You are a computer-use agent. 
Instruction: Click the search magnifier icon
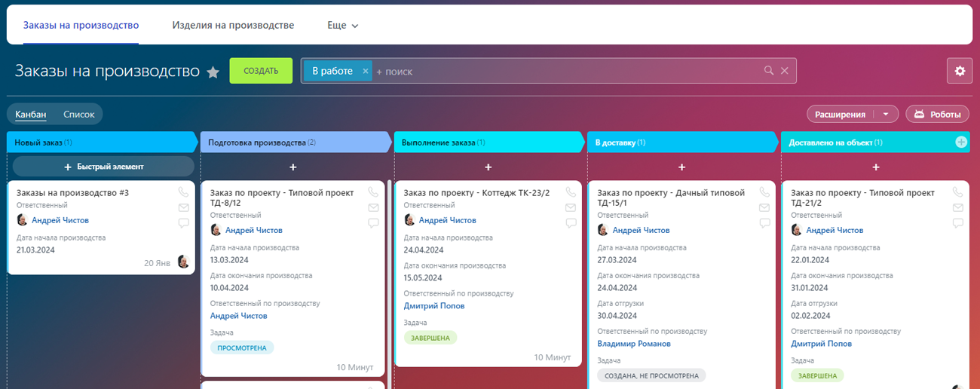click(x=769, y=71)
